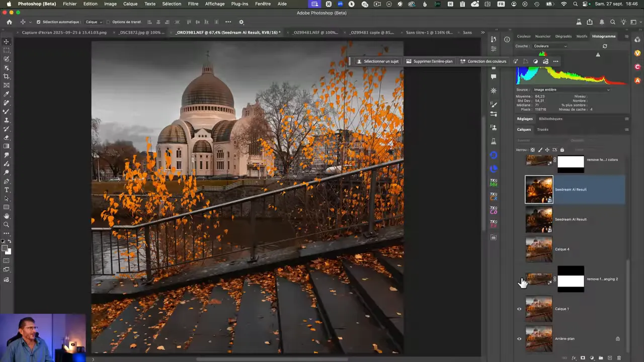The height and width of the screenshot is (362, 644).
Task: Select the Hand tool
Action: tap(7, 216)
